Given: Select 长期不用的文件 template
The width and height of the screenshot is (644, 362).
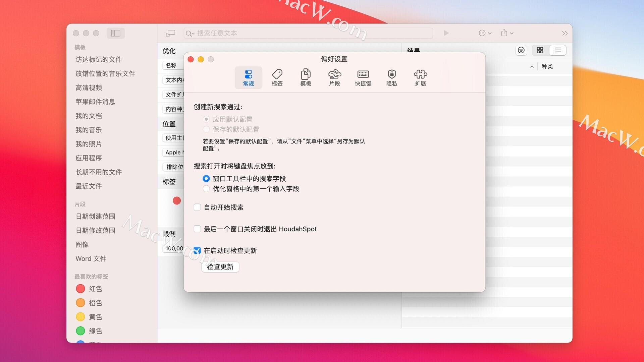Looking at the screenshot, I should (x=99, y=172).
